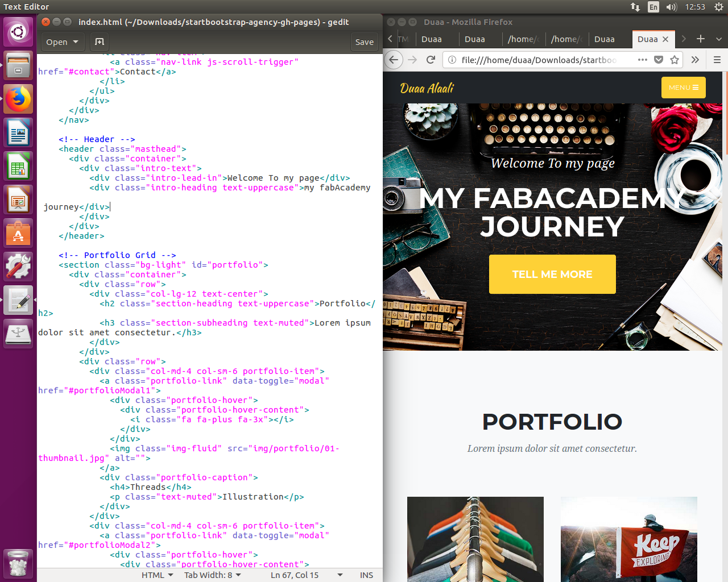Click the 'Welcome To my page' heading text

pos(553,163)
